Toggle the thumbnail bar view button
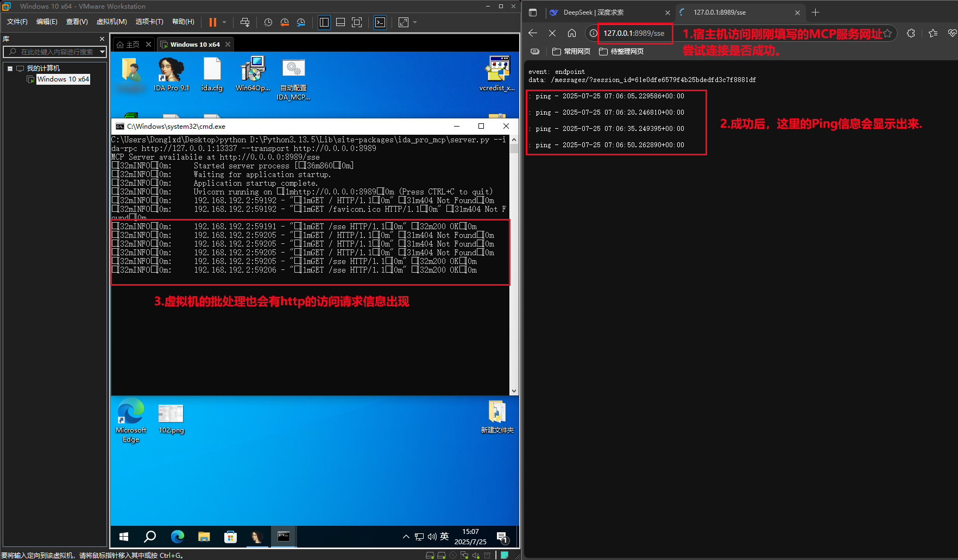The width and height of the screenshot is (958, 560). [x=341, y=22]
